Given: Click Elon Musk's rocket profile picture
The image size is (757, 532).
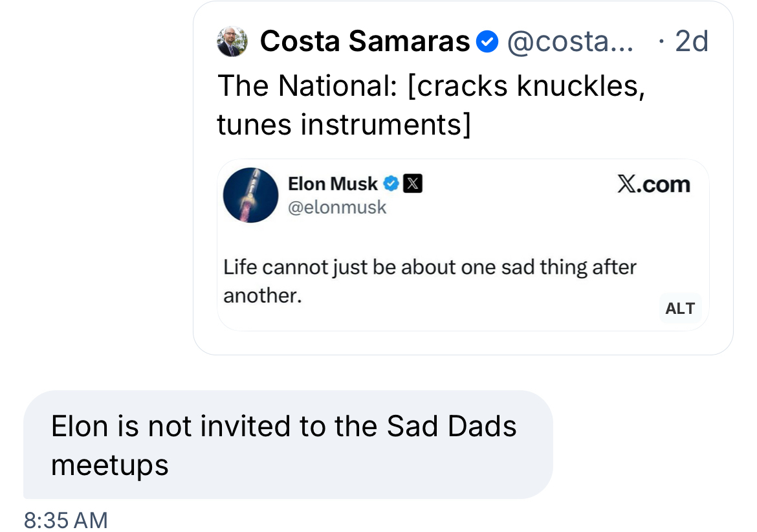Looking at the screenshot, I should 250,195.
